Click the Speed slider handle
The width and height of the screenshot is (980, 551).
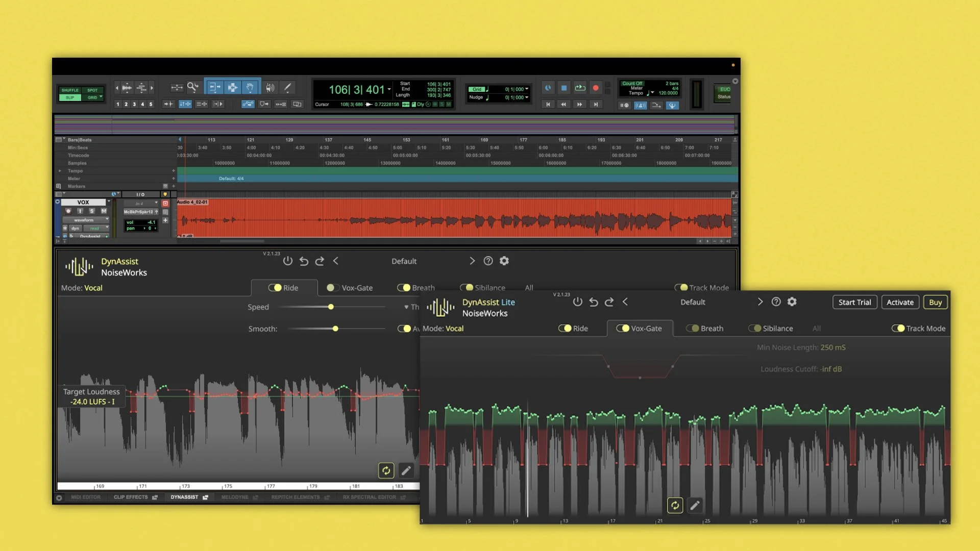(x=331, y=307)
